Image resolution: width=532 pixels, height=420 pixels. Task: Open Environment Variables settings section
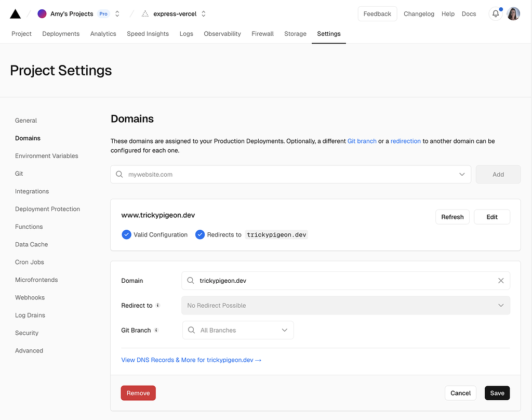pyautogui.click(x=47, y=156)
